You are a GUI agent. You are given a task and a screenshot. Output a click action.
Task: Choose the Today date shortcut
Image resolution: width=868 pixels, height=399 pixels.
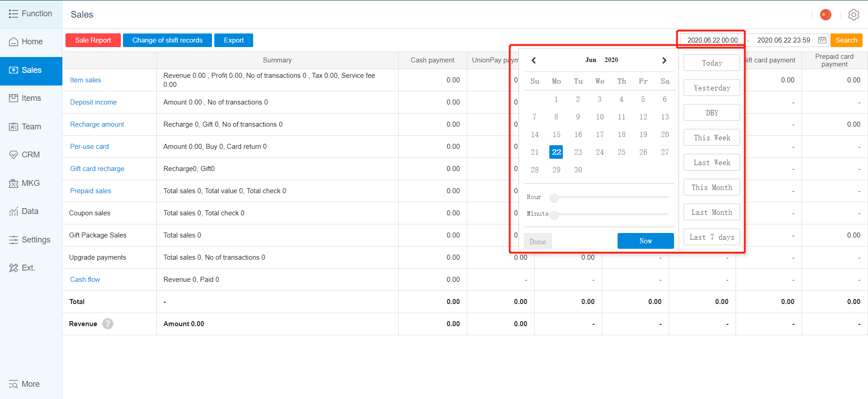(x=712, y=63)
